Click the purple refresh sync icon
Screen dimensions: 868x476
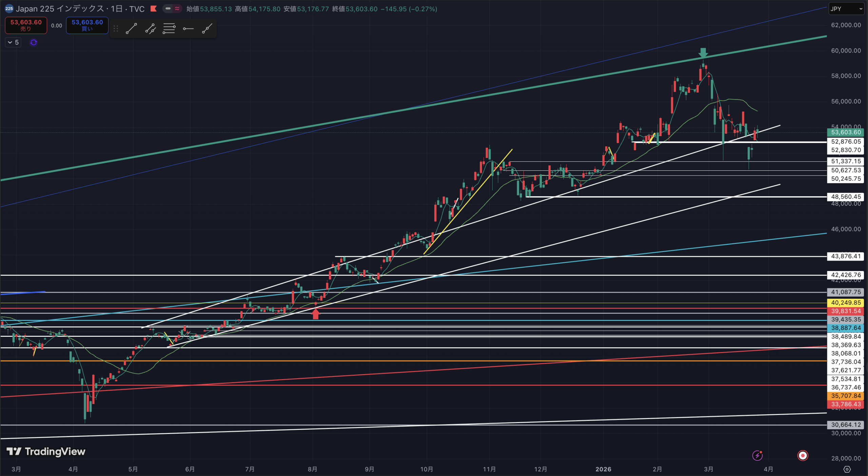pyautogui.click(x=34, y=42)
